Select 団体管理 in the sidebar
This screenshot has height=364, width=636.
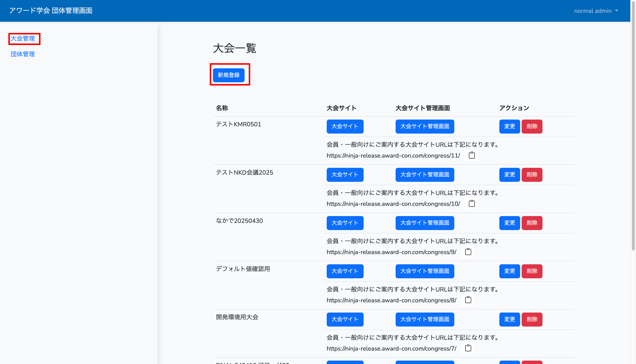[23, 54]
